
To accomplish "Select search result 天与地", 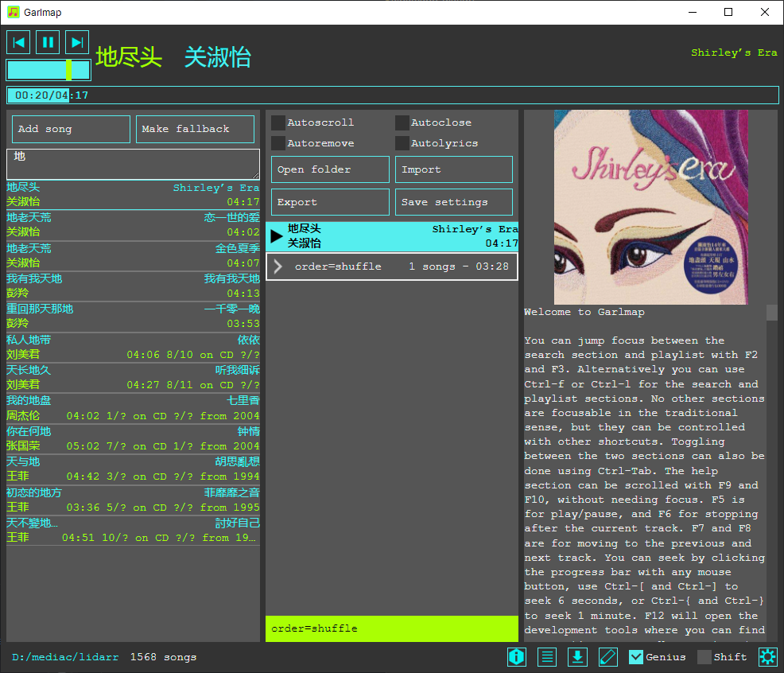I will pyautogui.click(x=133, y=469).
